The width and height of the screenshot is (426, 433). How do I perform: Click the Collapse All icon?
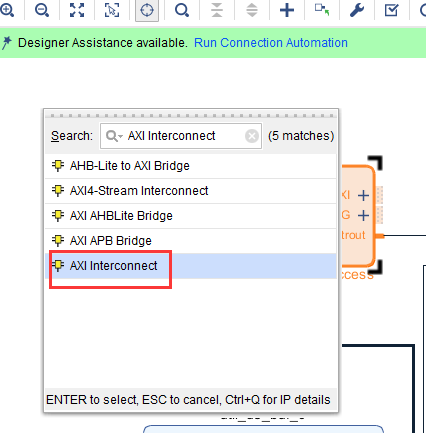coord(217,10)
